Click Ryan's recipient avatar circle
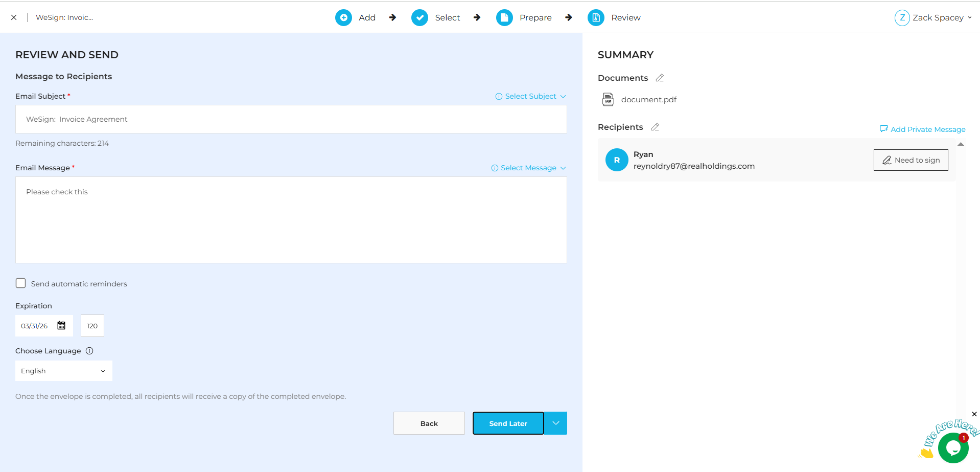The width and height of the screenshot is (980, 472). [x=617, y=160]
